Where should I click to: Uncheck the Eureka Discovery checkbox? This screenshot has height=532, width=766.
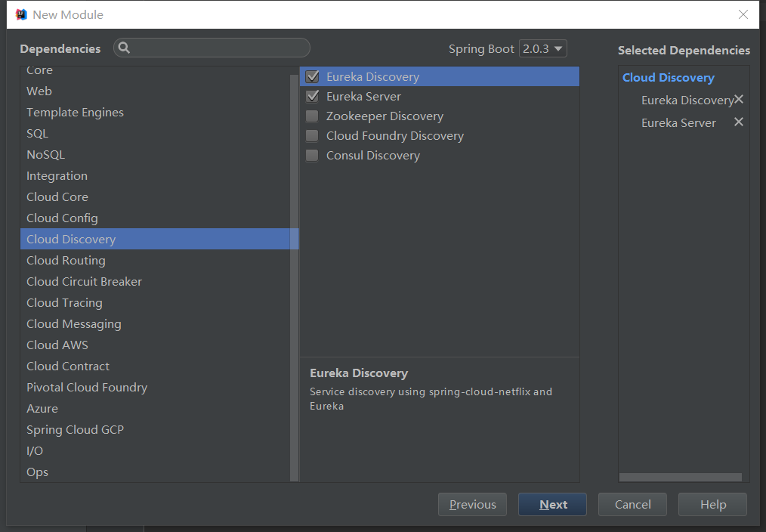tap(312, 76)
